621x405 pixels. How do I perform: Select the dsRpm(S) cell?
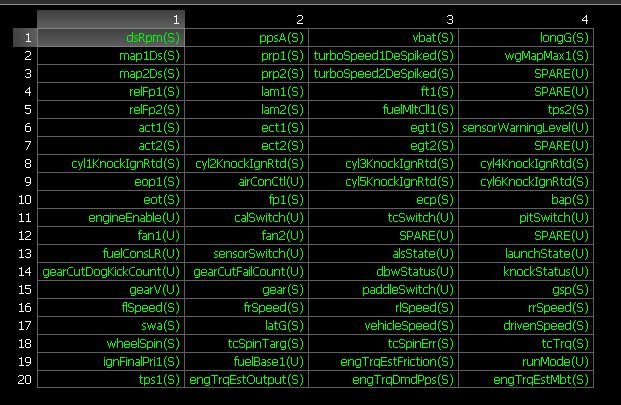(x=110, y=37)
